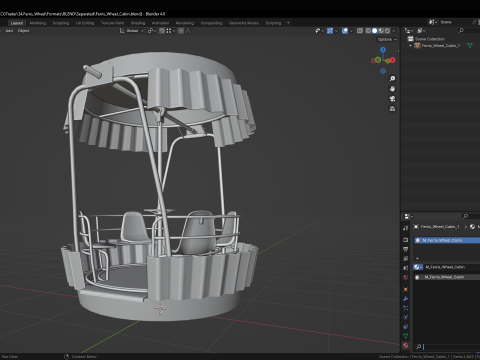The height and width of the screenshot is (360, 480).
Task: Select solid viewport shading
Action: 375,31
